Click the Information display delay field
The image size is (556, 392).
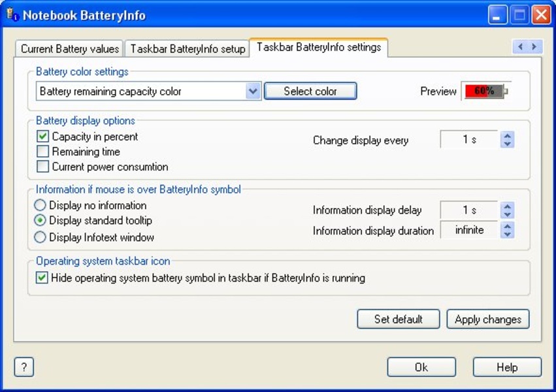pyautogui.click(x=470, y=210)
